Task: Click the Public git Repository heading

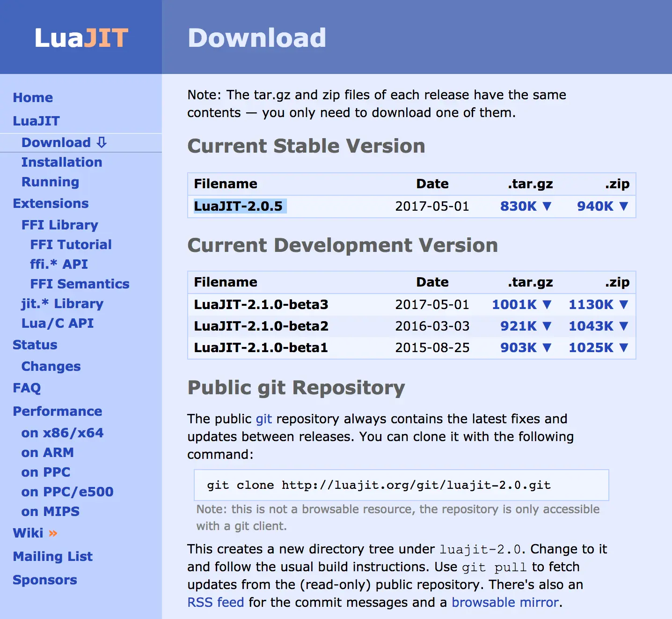Action: (x=296, y=388)
